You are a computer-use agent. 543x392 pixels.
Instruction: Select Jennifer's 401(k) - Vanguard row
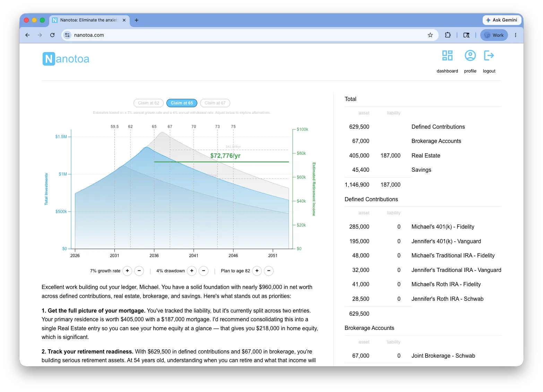(x=423, y=241)
